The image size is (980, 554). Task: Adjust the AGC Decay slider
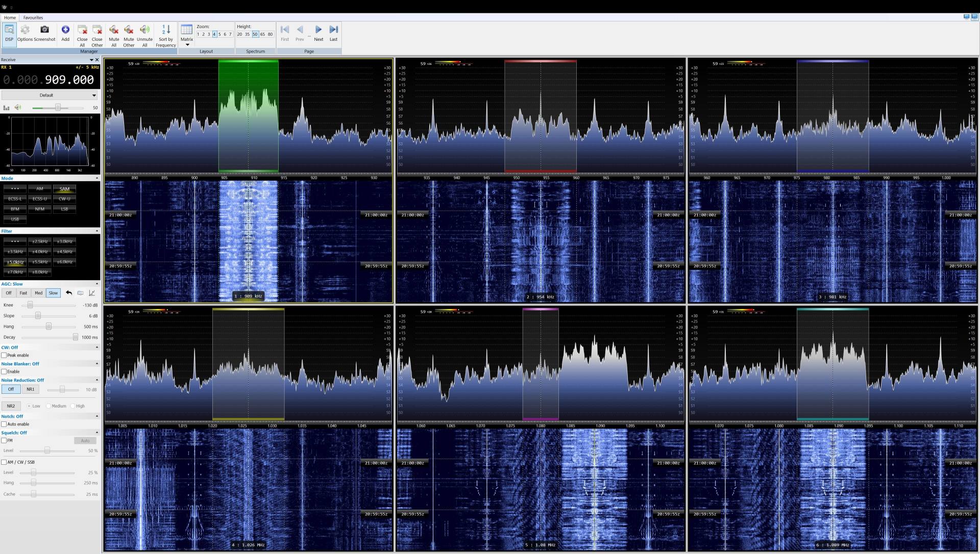(75, 337)
